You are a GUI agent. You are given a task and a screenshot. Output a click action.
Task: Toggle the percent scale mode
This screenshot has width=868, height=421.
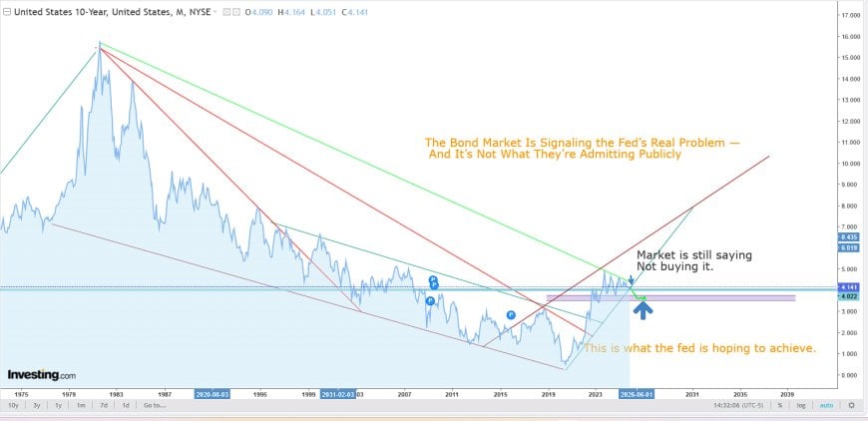[x=780, y=405]
